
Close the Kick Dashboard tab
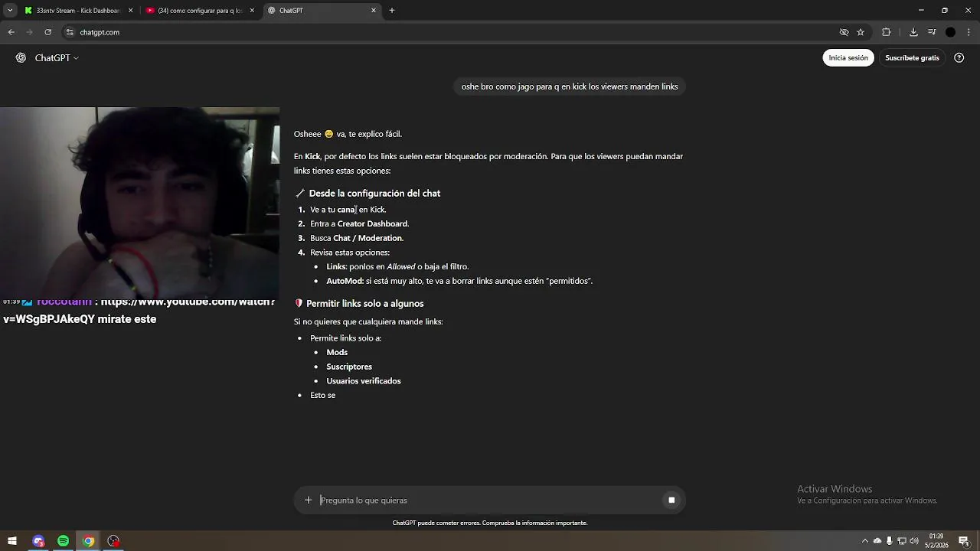130,11
